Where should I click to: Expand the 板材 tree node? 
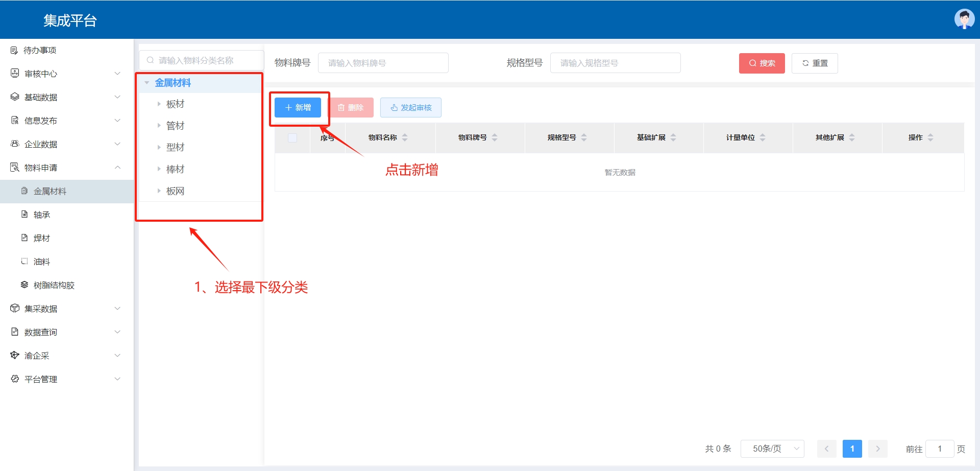click(159, 104)
